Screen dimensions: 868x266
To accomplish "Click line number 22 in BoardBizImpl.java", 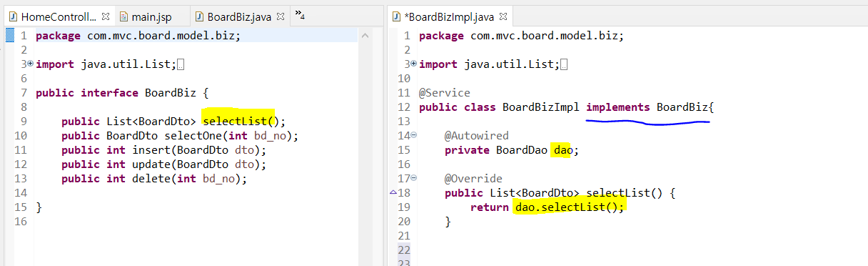I will (404, 250).
